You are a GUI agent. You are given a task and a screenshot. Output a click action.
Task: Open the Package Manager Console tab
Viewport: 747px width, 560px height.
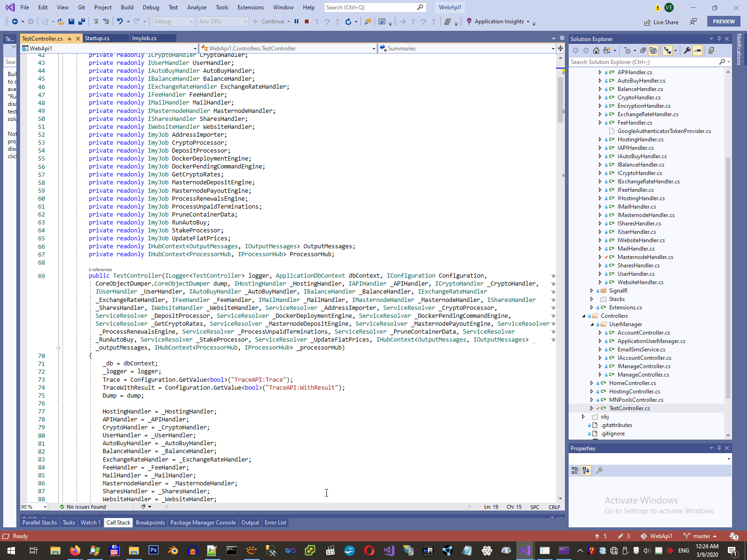tap(203, 523)
